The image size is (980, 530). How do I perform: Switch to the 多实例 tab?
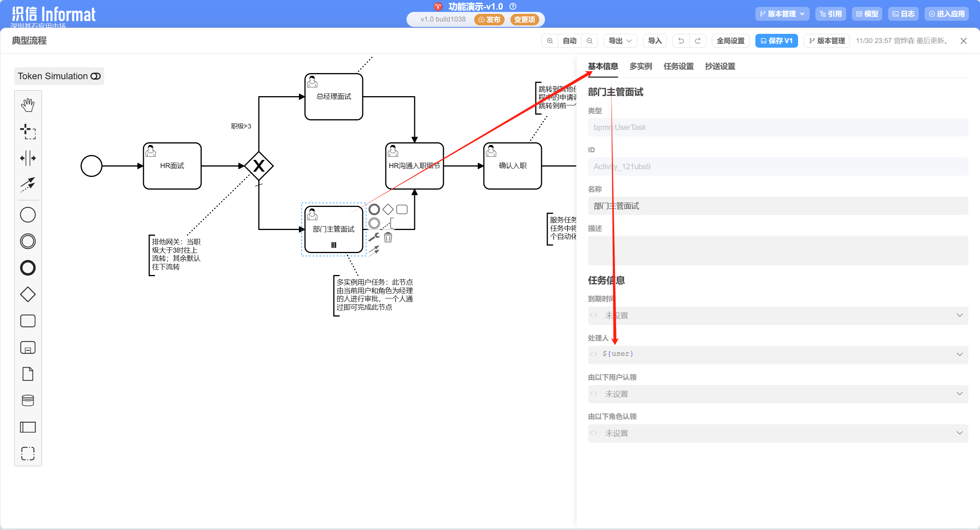coord(640,66)
